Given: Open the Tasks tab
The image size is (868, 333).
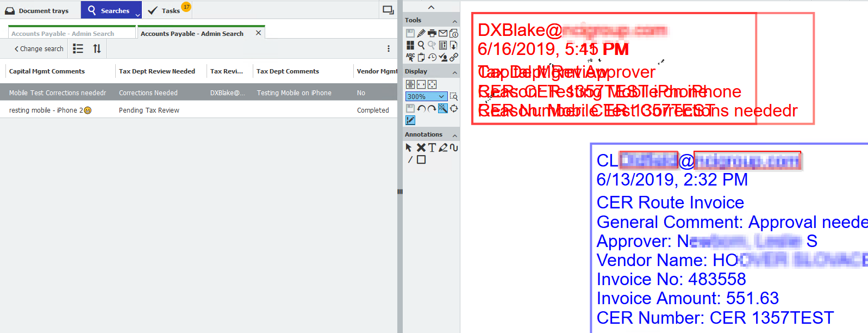Looking at the screenshot, I should pyautogui.click(x=165, y=10).
